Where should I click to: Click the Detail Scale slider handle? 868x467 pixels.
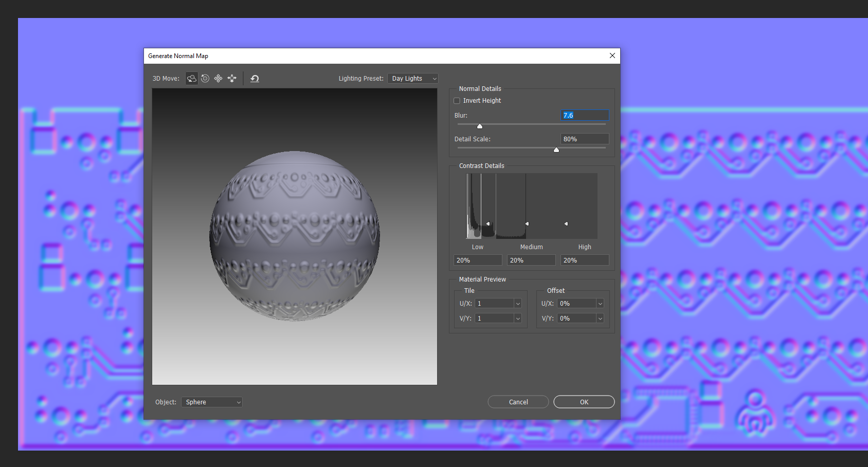point(556,150)
